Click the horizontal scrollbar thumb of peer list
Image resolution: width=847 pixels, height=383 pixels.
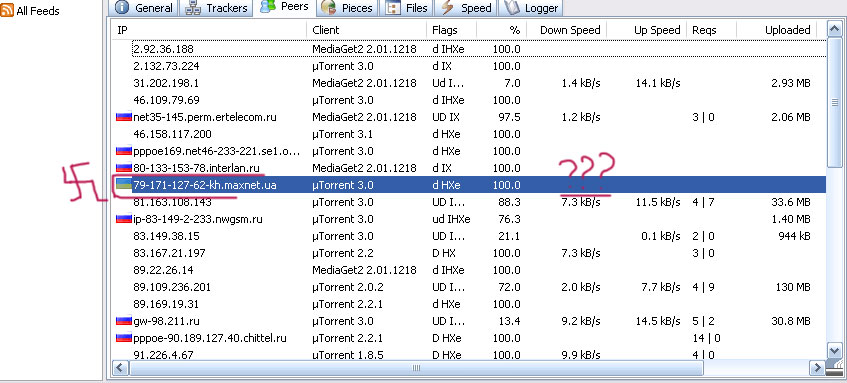[416, 368]
